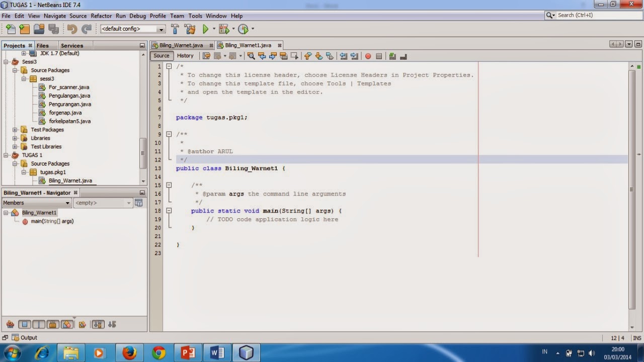Switch to the Biling_Warnet.java tab
This screenshot has width=644, height=362.
pos(181,45)
